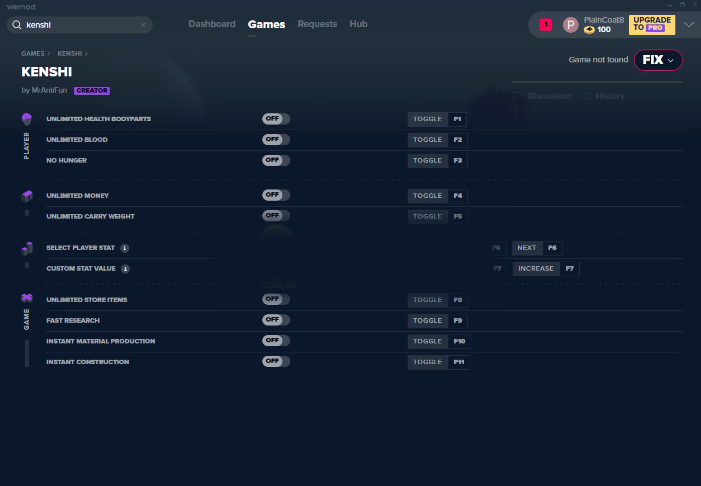Click the money chest category icon
Image resolution: width=701 pixels, height=486 pixels.
tap(27, 196)
